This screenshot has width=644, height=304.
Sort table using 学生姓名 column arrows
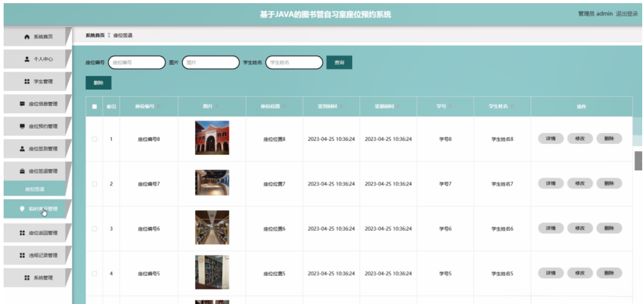click(x=512, y=107)
